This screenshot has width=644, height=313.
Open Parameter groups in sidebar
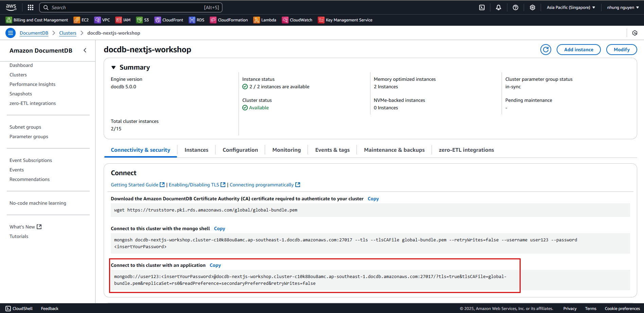coord(29,136)
